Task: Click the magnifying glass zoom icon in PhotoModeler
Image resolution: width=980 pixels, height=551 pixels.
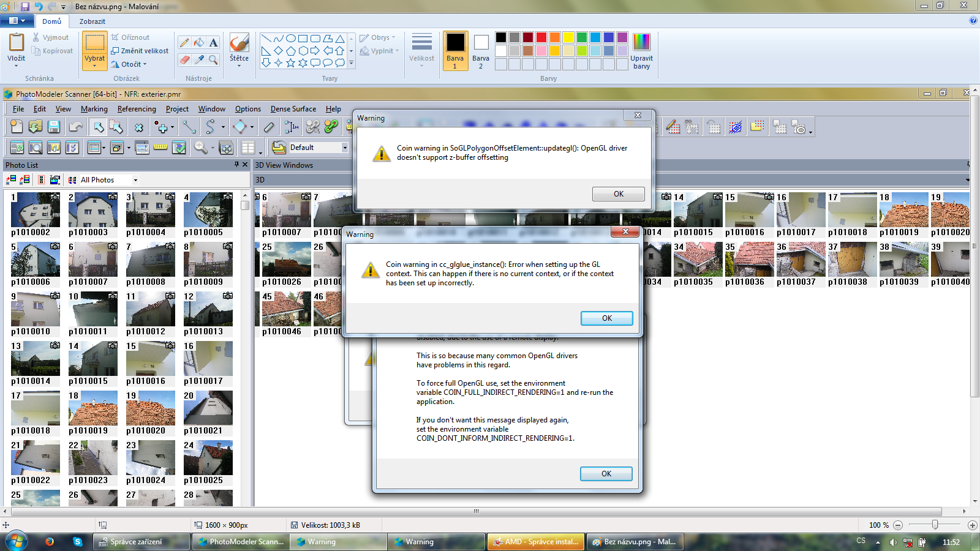Action: (x=200, y=148)
